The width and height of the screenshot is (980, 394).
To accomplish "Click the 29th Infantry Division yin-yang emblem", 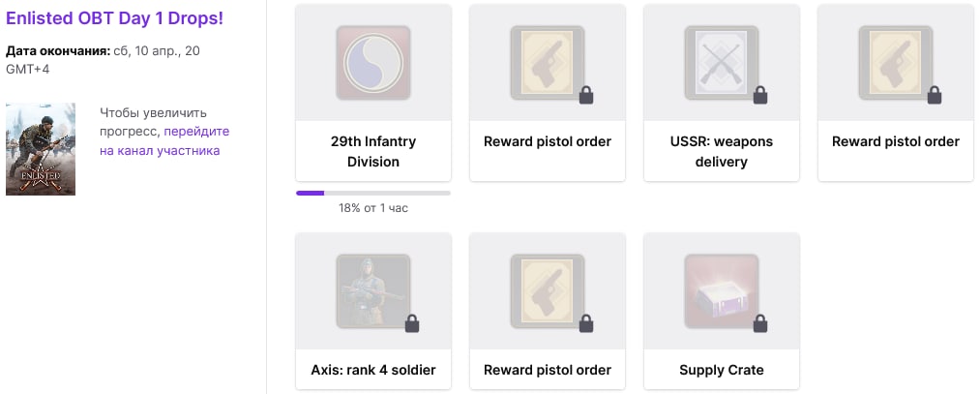I will click(x=373, y=63).
